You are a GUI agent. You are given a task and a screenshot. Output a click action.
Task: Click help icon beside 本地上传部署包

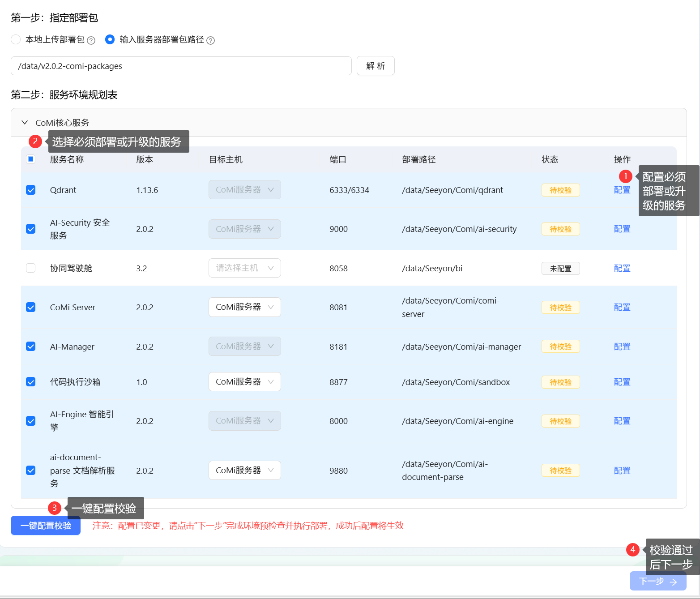tap(91, 40)
